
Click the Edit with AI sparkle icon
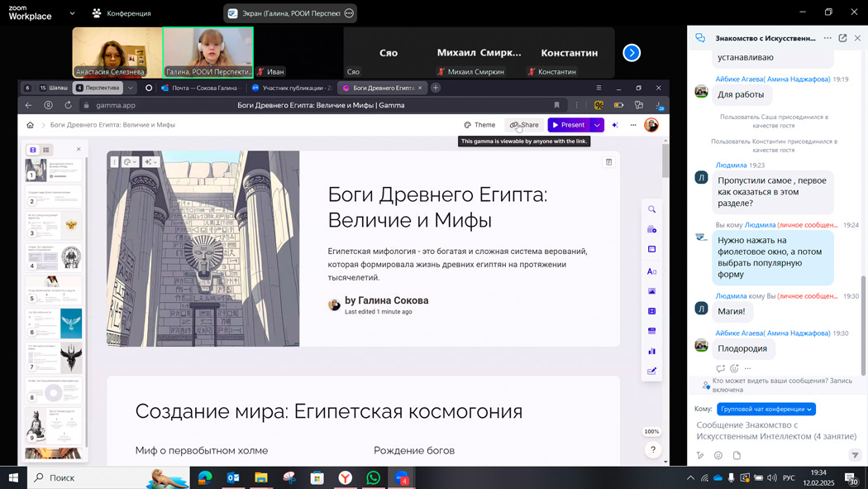615,125
